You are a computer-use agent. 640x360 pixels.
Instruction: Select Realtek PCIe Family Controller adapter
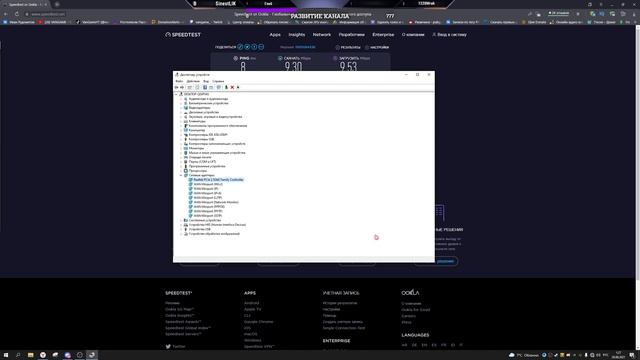(218, 180)
